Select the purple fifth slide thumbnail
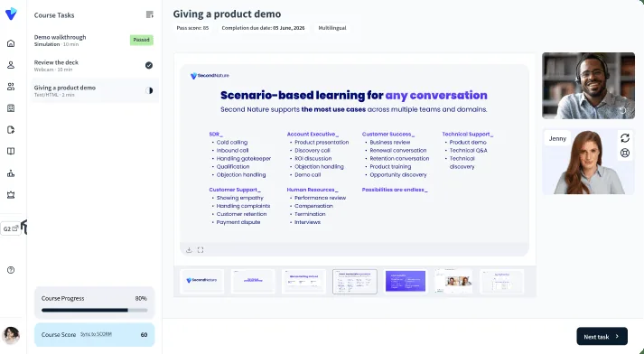Screen dimensions: 644x354 pos(406,282)
